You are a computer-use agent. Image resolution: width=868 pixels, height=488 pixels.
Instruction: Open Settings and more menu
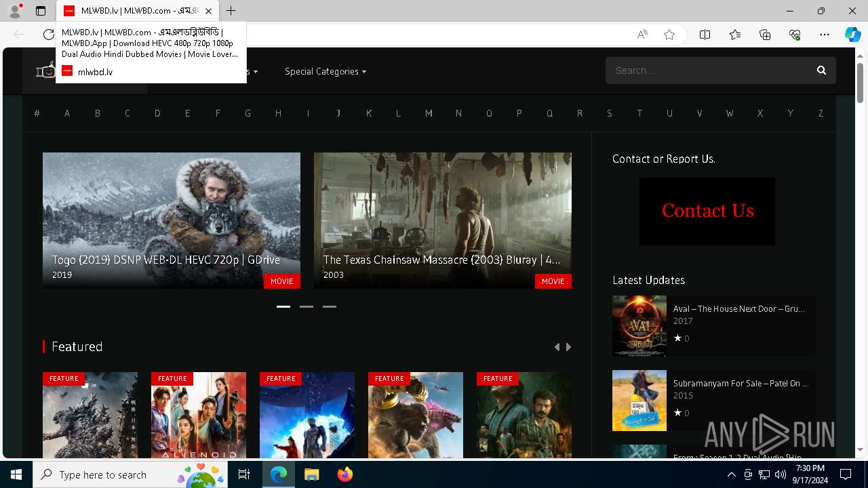coord(825,35)
